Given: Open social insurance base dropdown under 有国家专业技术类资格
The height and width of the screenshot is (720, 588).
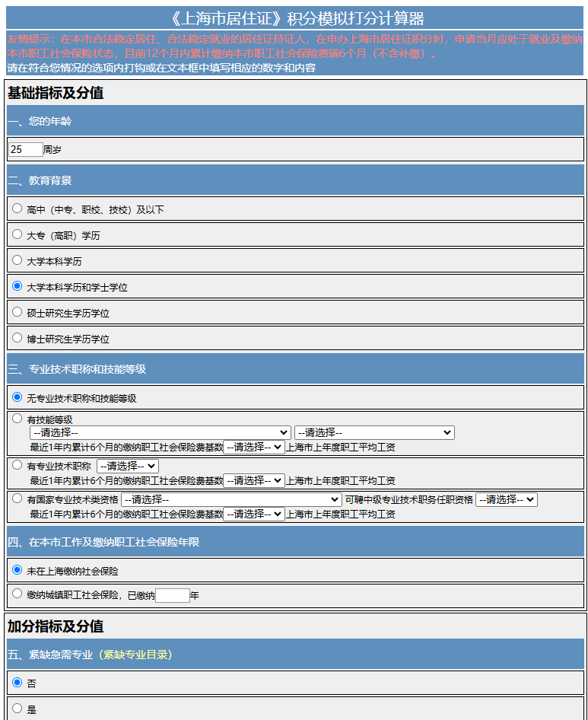Looking at the screenshot, I should click(254, 515).
